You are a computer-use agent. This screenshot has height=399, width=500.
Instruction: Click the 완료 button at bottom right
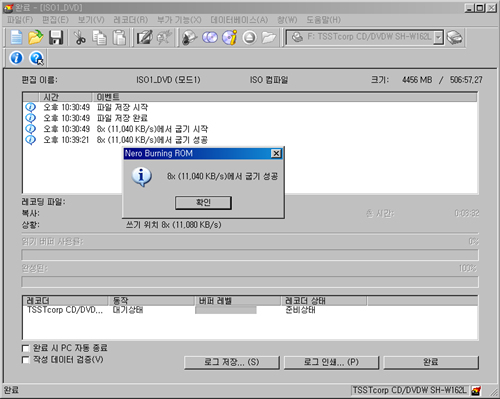[x=431, y=362]
